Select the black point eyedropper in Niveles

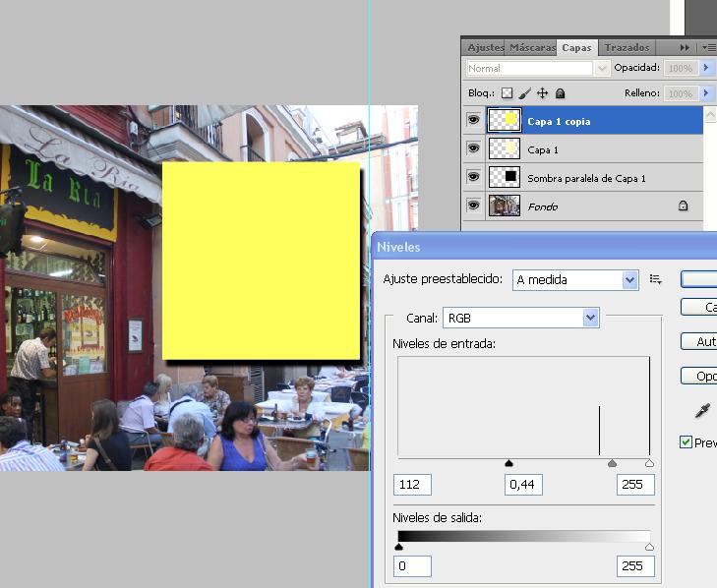click(704, 410)
